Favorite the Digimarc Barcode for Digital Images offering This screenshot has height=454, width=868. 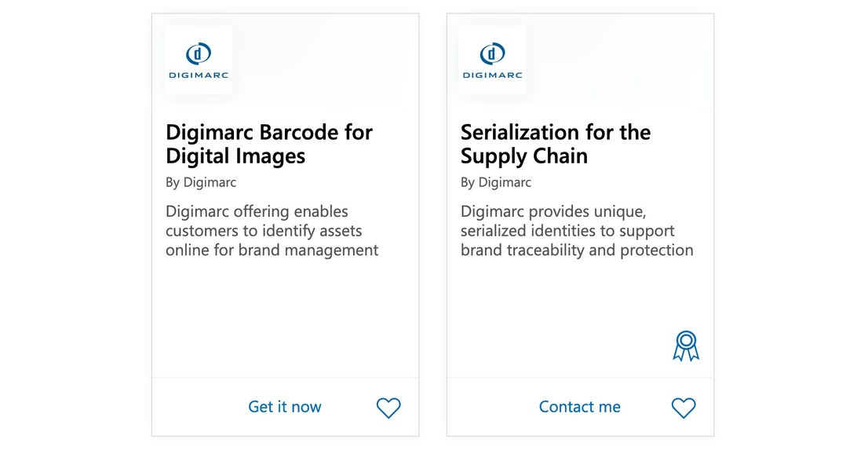pos(388,408)
